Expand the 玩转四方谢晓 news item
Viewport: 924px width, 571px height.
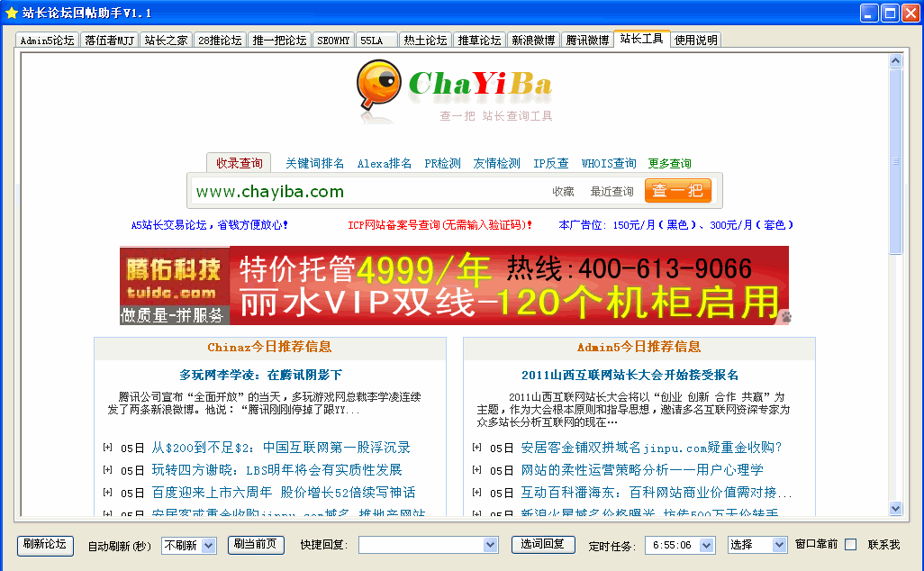[x=107, y=469]
